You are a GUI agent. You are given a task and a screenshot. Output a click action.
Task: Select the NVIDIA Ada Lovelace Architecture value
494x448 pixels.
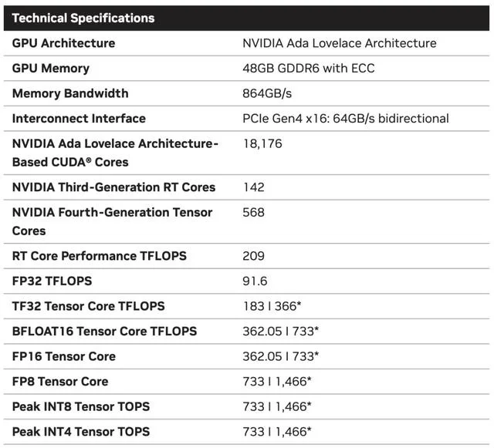[339, 43]
